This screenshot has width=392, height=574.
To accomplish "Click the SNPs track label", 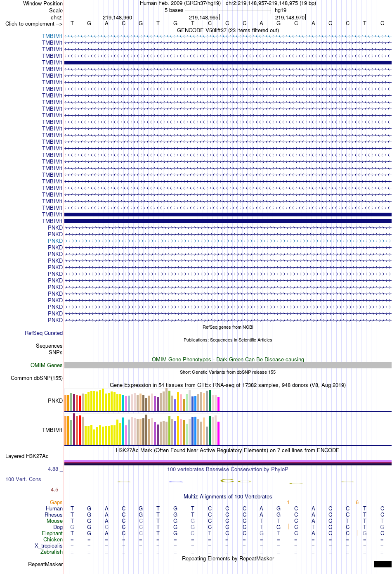I will coord(55,352).
